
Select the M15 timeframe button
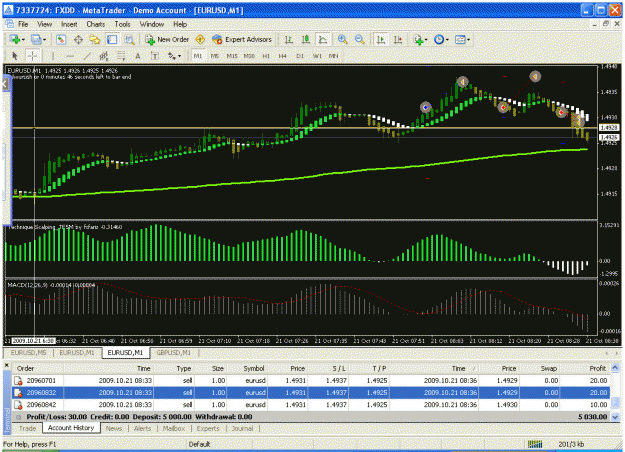click(232, 56)
